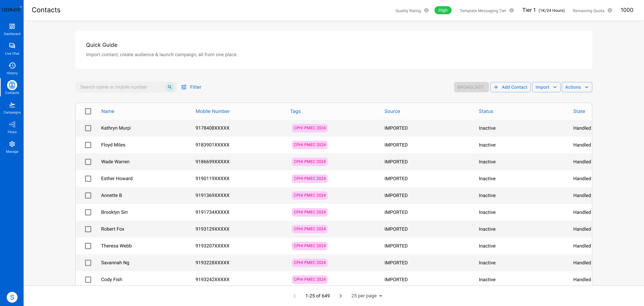This screenshot has height=306, width=644.
Task: Sort by the Mobile Number column header
Action: coord(212,111)
